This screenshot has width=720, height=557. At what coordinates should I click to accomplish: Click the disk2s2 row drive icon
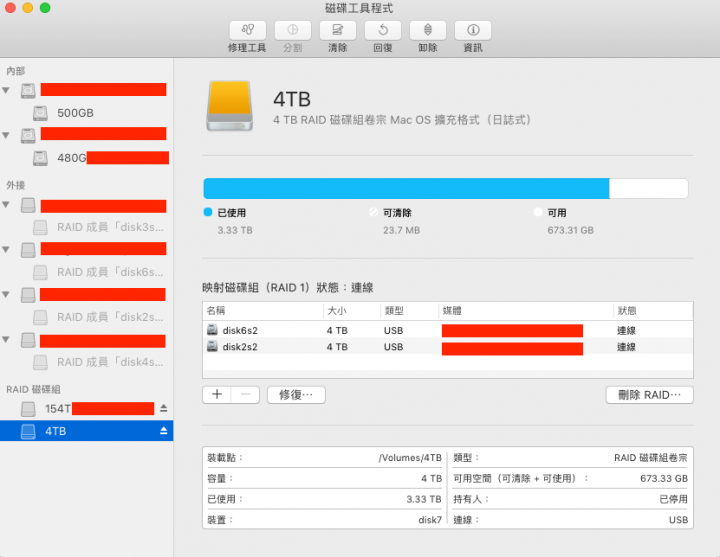[212, 346]
